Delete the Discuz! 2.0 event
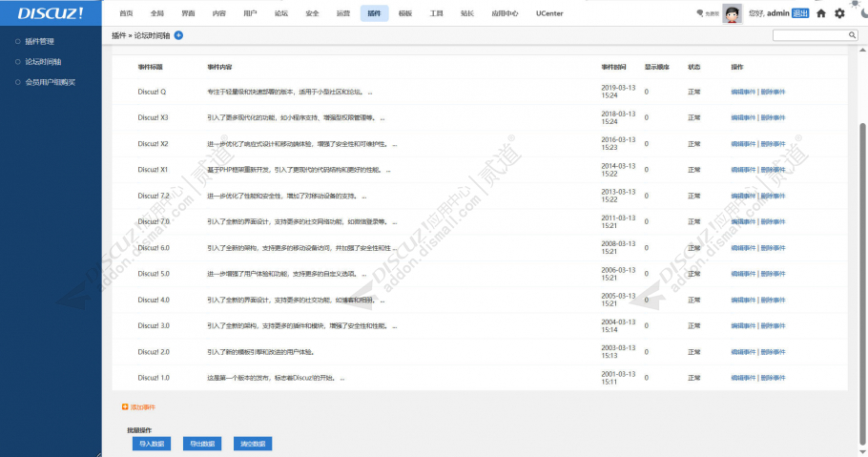This screenshot has width=868, height=457. pos(773,352)
